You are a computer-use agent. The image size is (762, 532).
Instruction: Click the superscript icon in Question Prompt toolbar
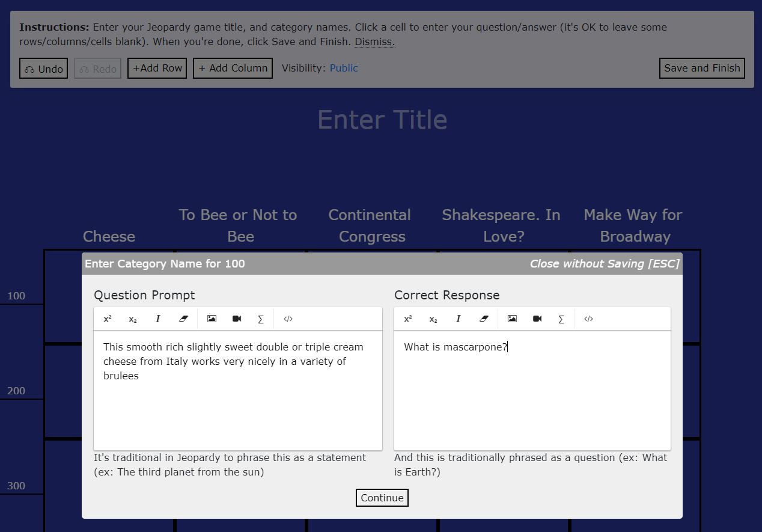click(107, 319)
